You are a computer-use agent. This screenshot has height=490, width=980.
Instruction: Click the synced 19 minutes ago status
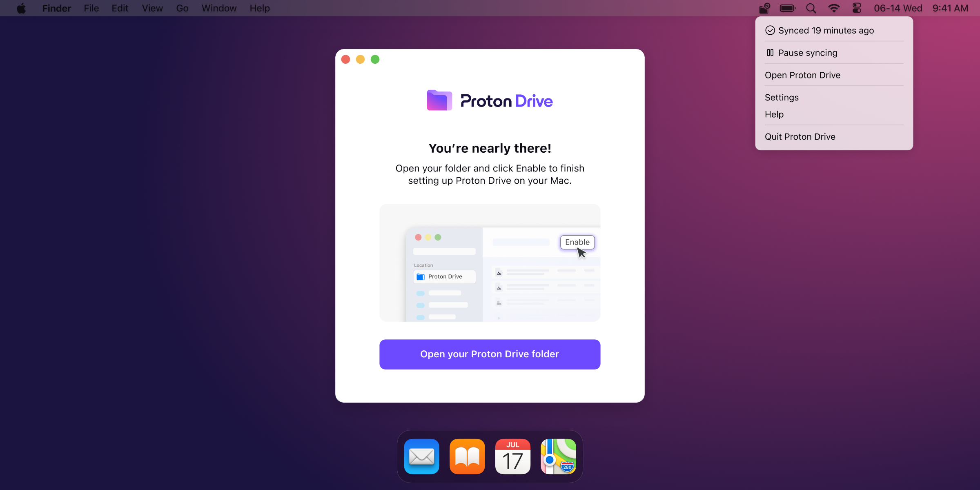[825, 30]
